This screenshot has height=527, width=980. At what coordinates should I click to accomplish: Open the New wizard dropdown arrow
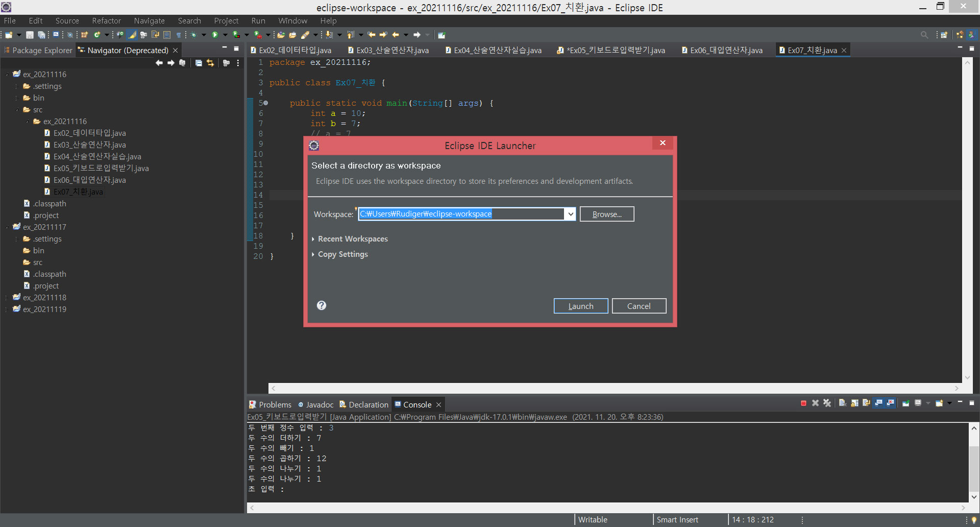(19, 35)
